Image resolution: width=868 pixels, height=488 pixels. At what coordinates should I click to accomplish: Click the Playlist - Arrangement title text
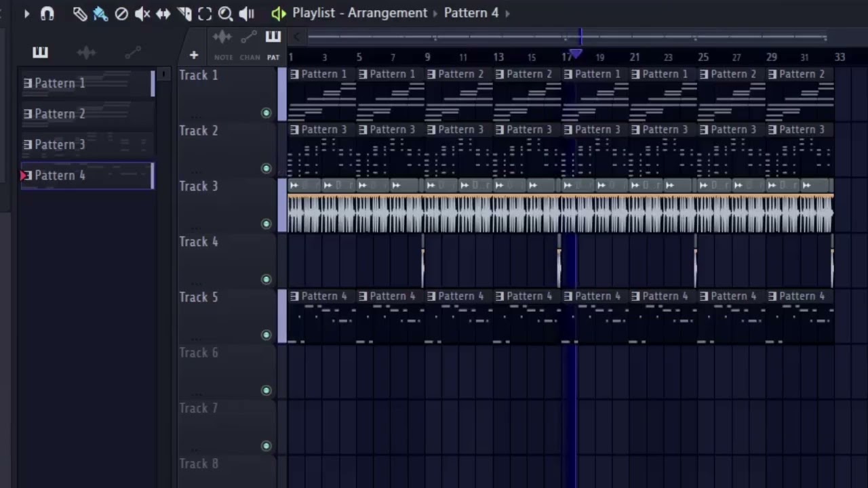pyautogui.click(x=360, y=13)
